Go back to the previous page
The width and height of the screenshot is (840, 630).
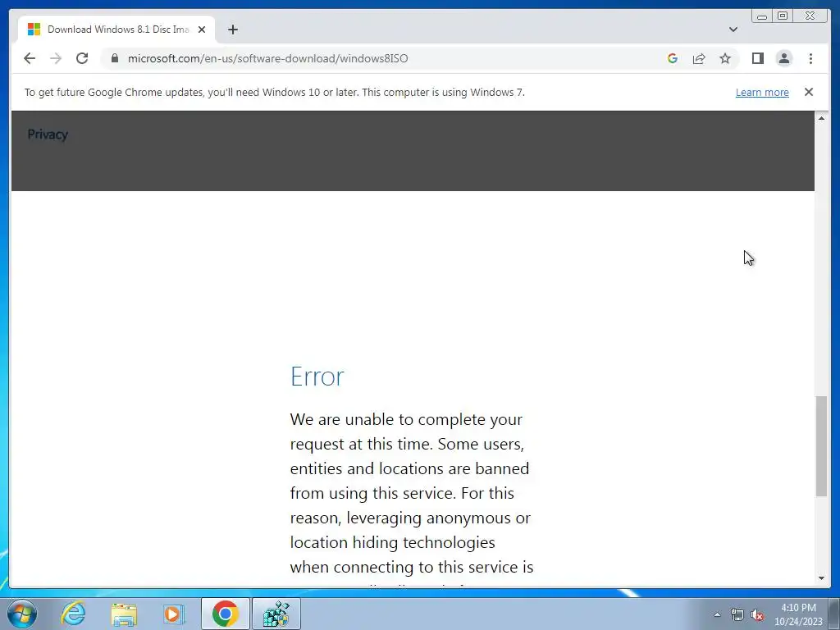tap(30, 58)
